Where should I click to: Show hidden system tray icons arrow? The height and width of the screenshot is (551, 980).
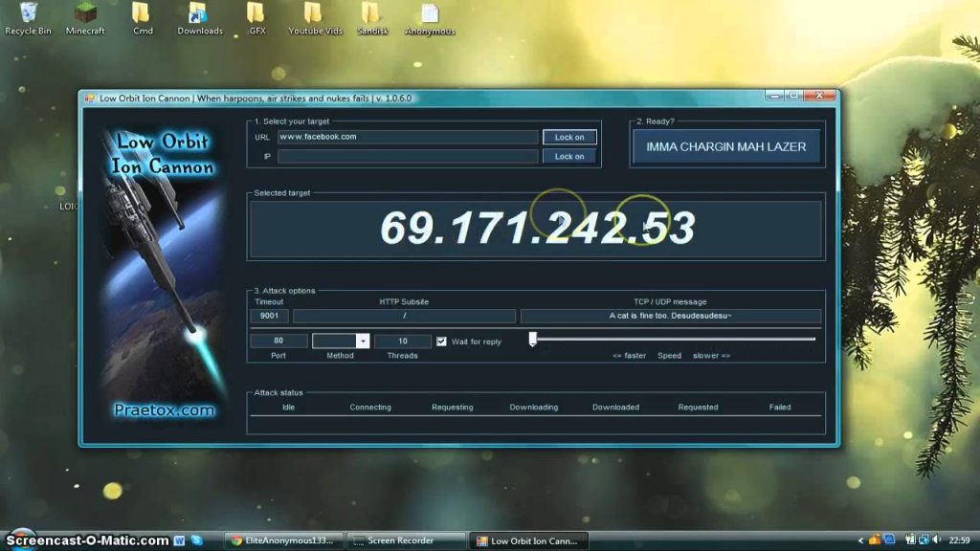pos(860,541)
